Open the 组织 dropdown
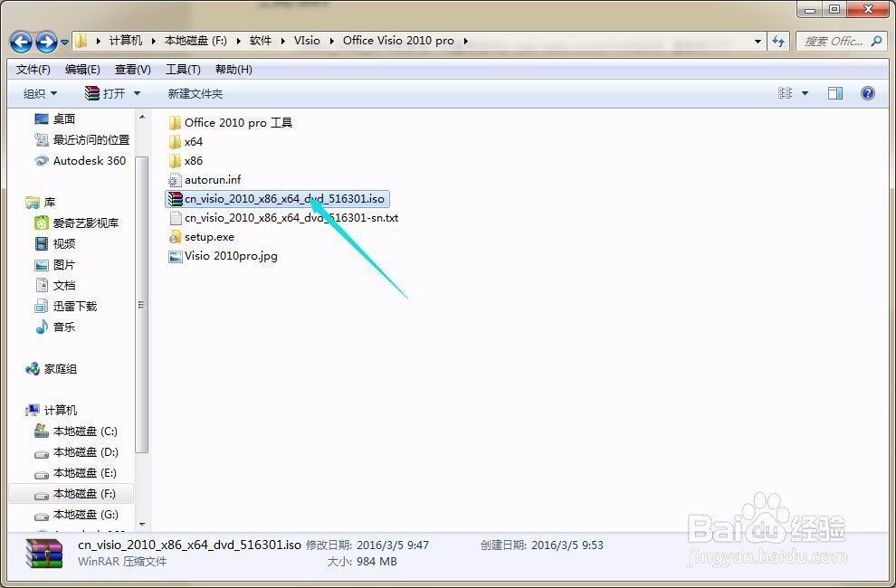 pyautogui.click(x=40, y=94)
